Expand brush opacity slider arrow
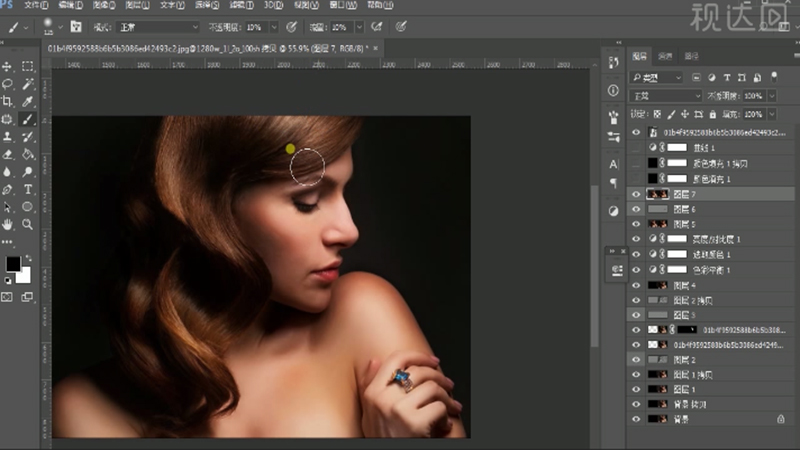The width and height of the screenshot is (800, 450). click(274, 27)
